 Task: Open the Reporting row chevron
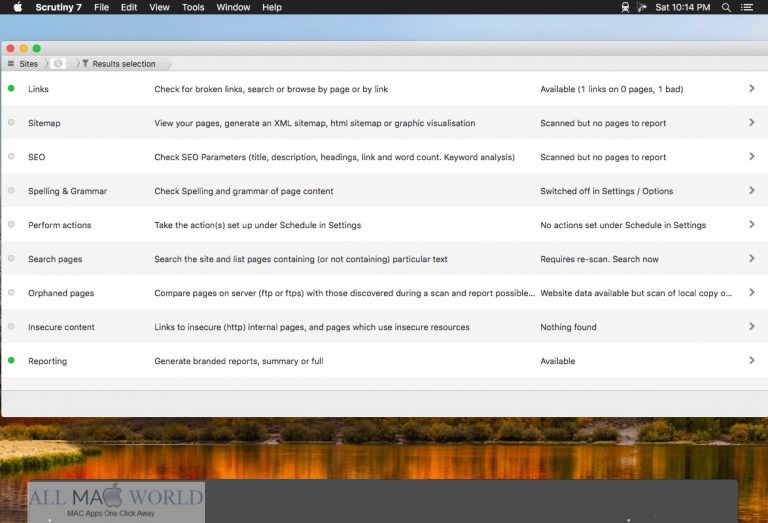752,360
